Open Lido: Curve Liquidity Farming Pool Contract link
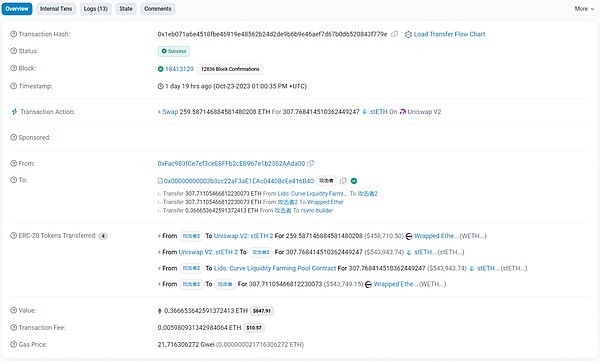600x361 pixels. pos(275,268)
